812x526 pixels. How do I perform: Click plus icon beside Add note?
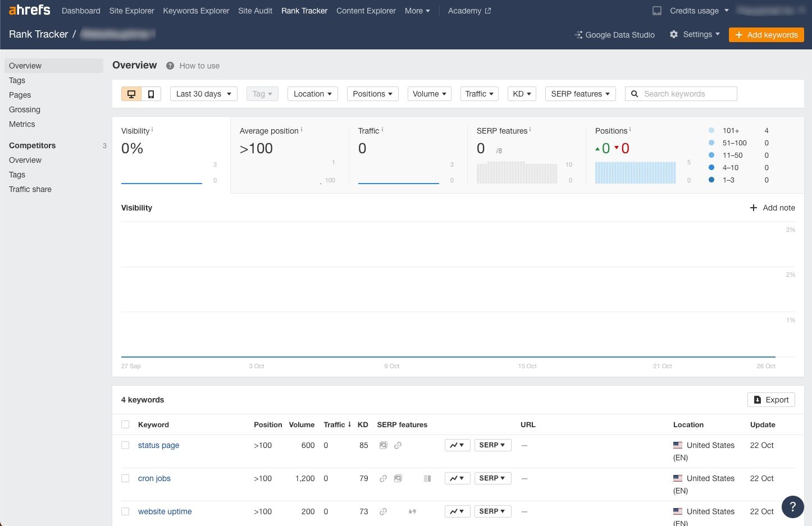754,208
